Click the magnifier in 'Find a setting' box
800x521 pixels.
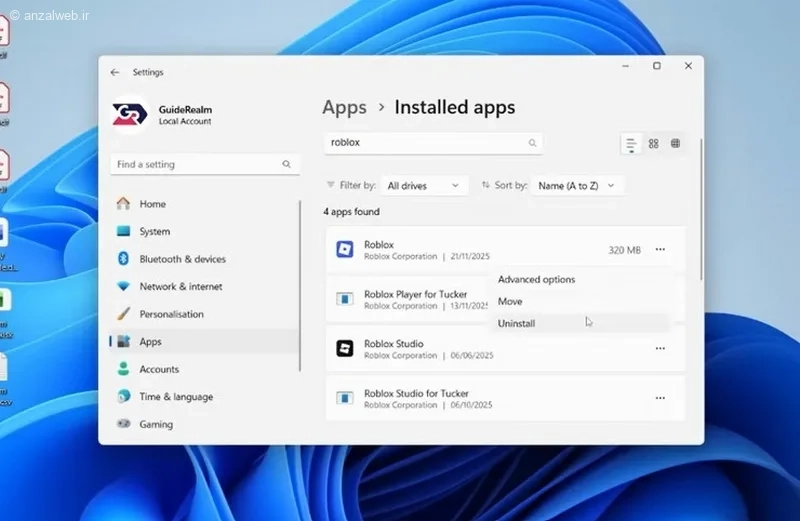(x=286, y=164)
